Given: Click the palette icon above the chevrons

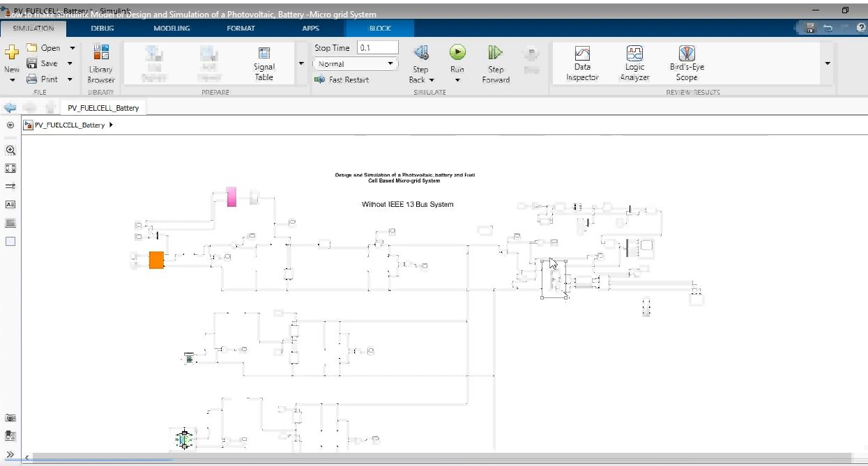Looking at the screenshot, I should tap(10, 436).
